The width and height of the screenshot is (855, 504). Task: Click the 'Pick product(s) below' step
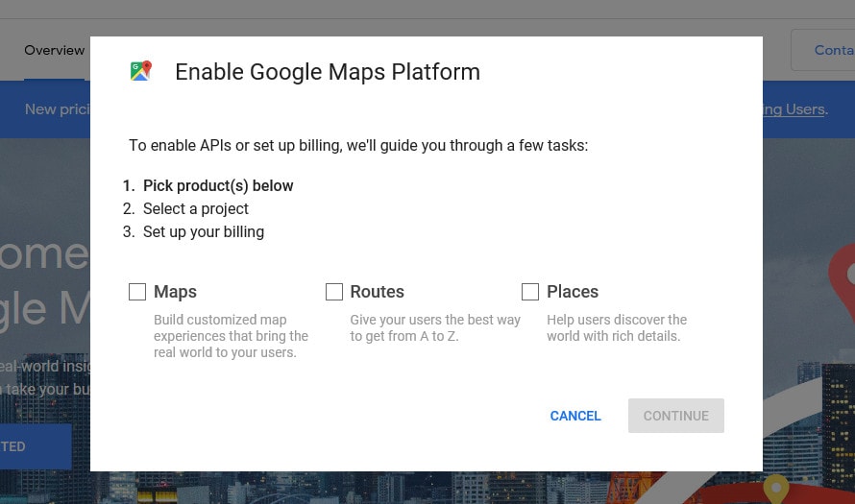pyautogui.click(x=218, y=186)
